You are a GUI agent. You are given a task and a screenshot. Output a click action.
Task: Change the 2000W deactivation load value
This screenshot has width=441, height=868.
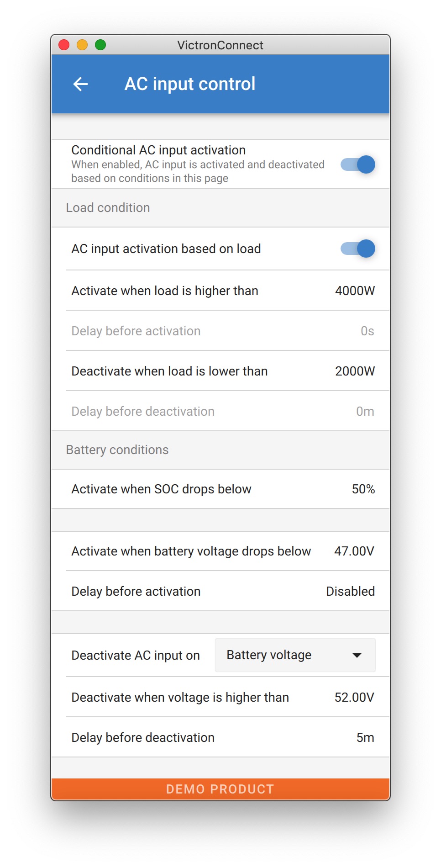click(355, 371)
